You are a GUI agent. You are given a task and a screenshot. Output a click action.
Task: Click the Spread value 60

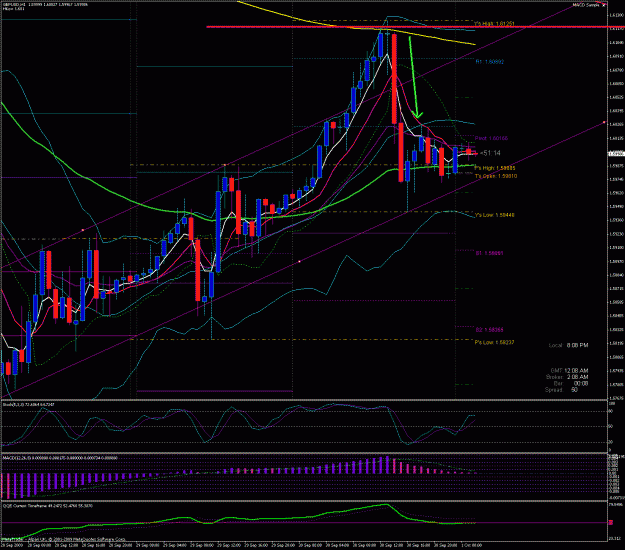[x=574, y=390]
